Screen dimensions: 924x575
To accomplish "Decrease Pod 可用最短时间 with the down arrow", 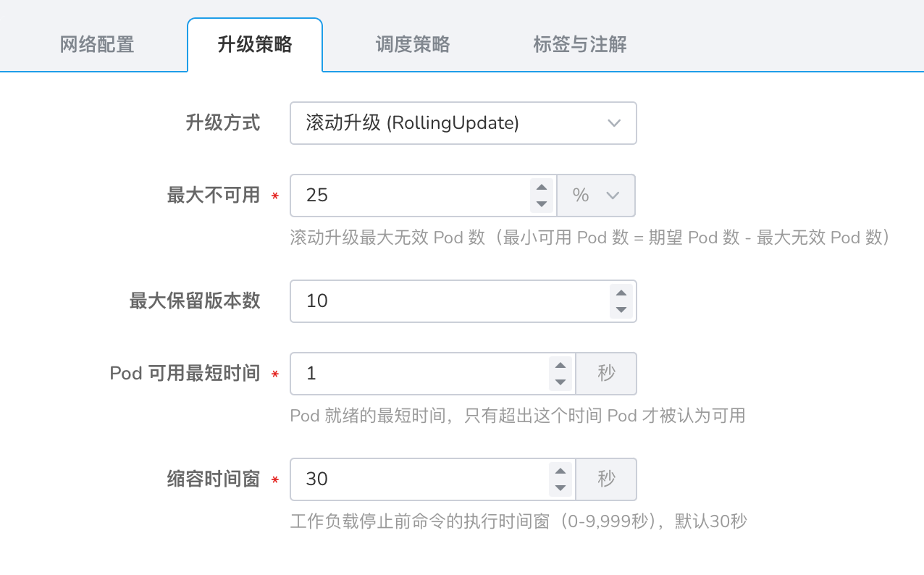I will pyautogui.click(x=560, y=381).
